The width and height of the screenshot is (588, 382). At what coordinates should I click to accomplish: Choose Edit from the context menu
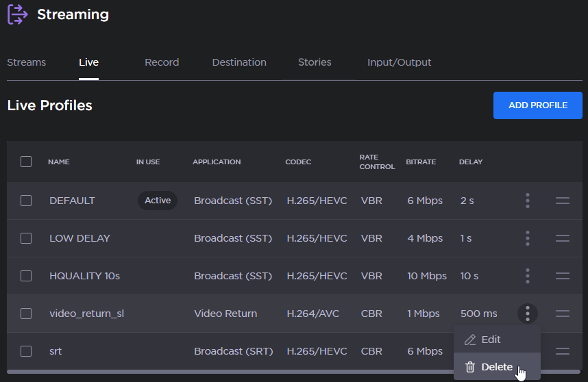click(491, 340)
